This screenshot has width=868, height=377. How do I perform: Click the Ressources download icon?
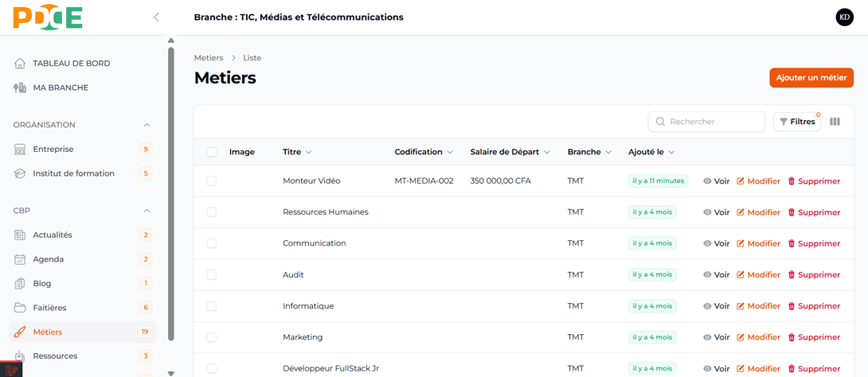point(20,356)
